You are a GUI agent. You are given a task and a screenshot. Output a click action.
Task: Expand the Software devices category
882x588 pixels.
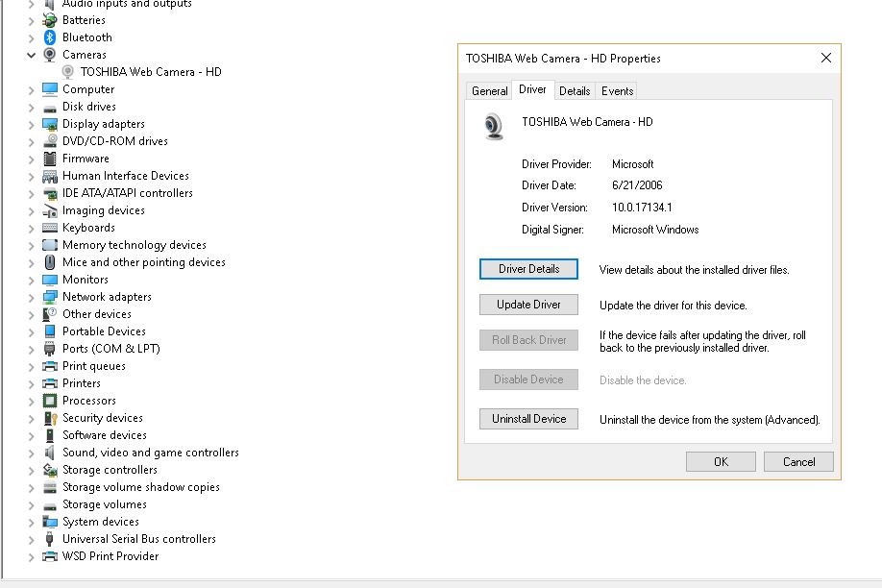point(32,435)
